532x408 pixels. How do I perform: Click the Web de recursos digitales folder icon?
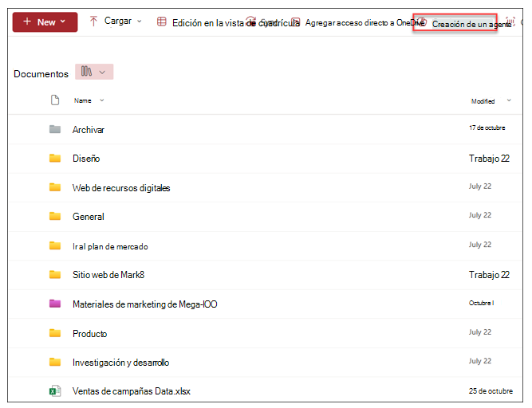point(55,187)
